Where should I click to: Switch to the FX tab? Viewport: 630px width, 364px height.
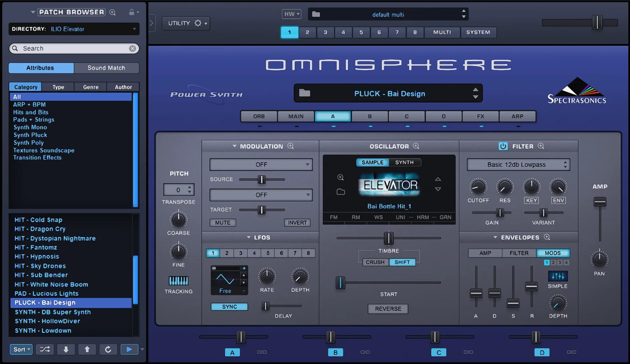(x=480, y=116)
